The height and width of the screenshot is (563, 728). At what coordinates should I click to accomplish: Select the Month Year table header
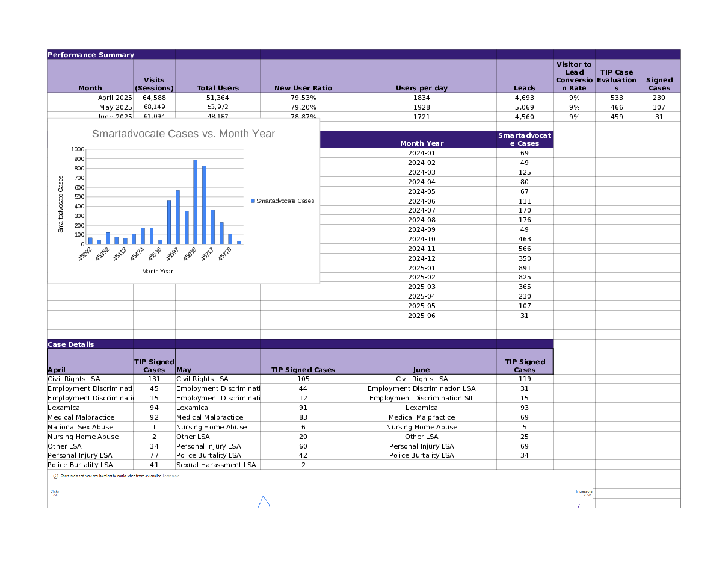[421, 143]
